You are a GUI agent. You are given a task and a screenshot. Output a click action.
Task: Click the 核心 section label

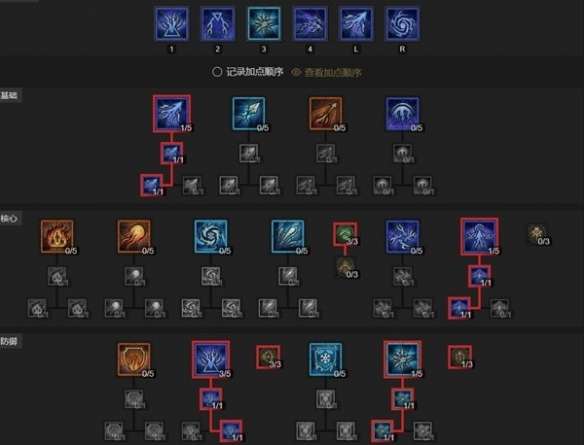(10, 218)
